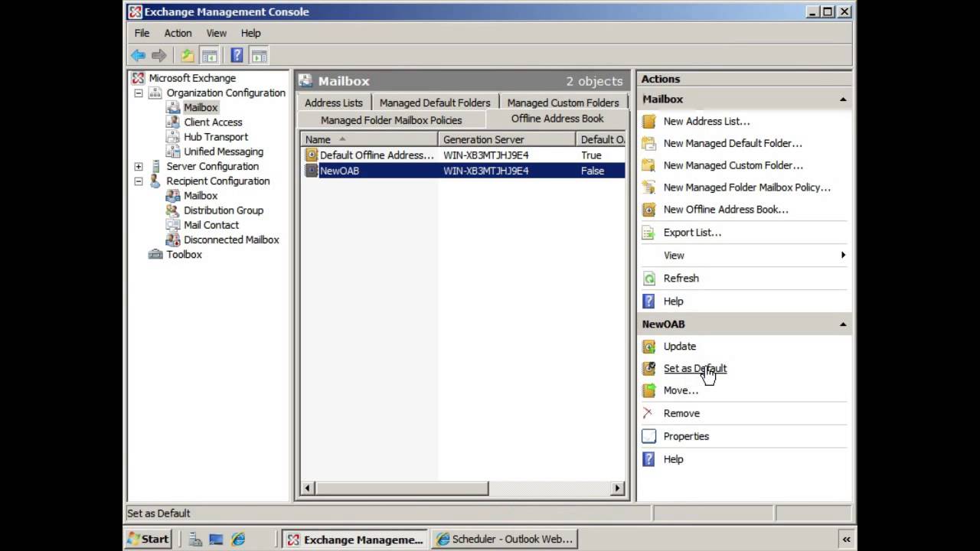
Task: Open the Toolbox tree node
Action: pos(184,255)
